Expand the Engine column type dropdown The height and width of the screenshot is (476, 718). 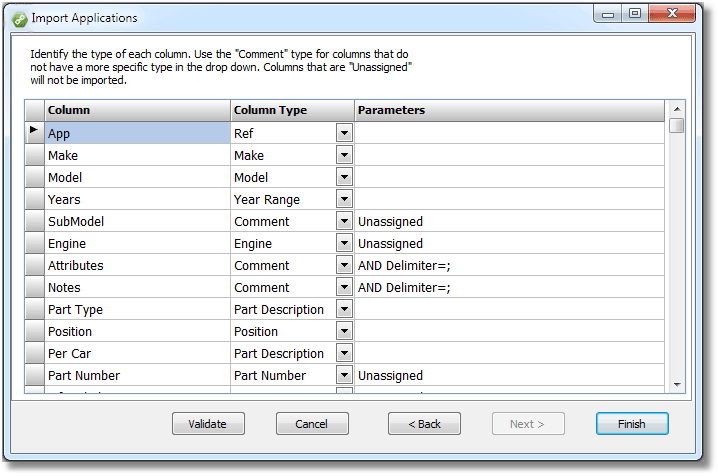344,243
